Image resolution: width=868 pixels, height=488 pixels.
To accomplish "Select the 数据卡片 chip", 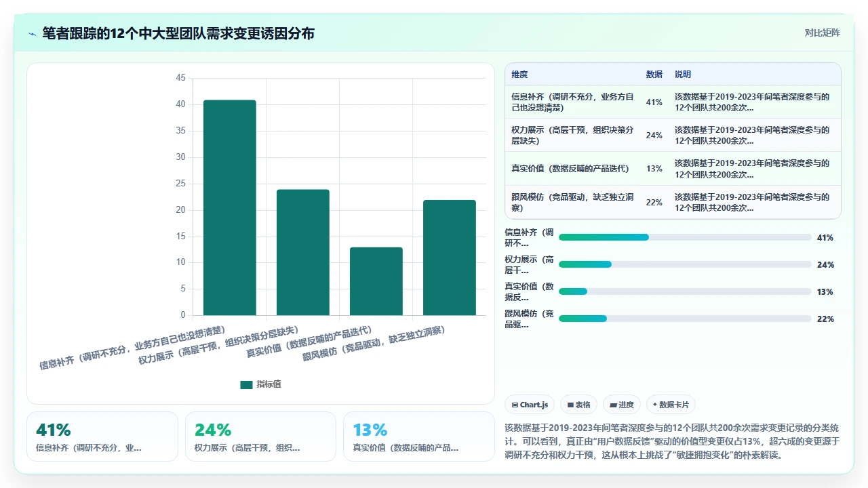I will 671,405.
